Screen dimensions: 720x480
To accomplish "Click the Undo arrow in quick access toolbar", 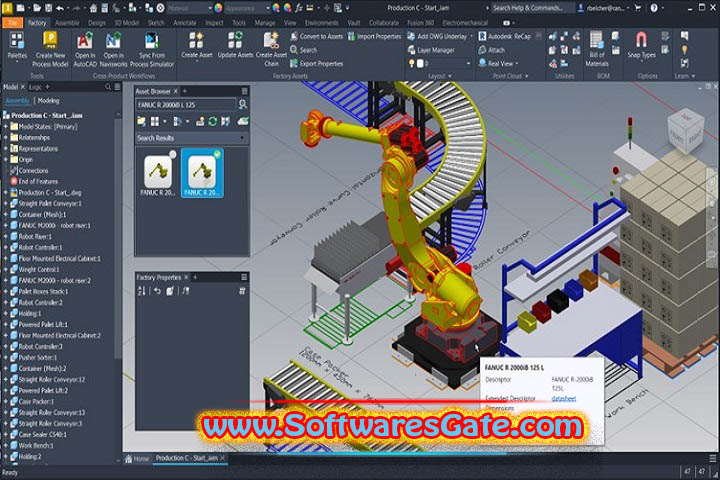I will tap(61, 8).
